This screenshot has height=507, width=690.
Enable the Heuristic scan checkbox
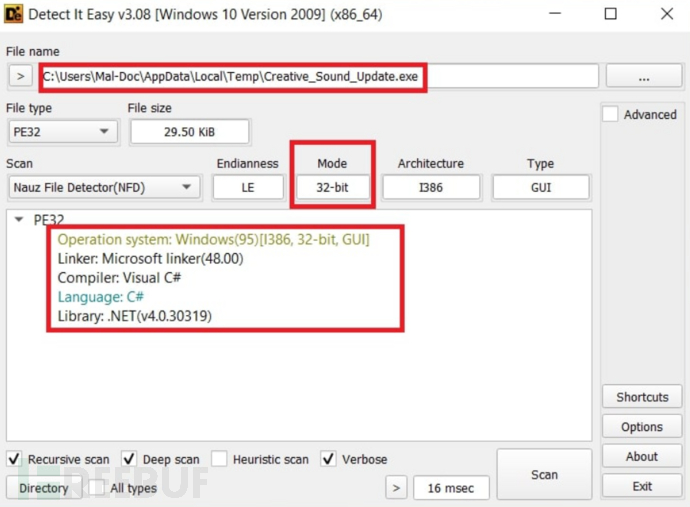click(219, 459)
